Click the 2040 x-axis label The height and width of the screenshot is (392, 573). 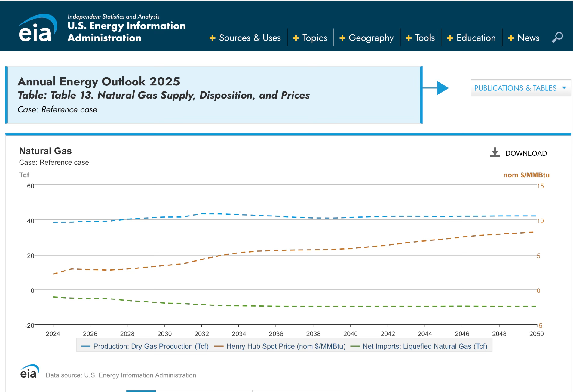351,334
